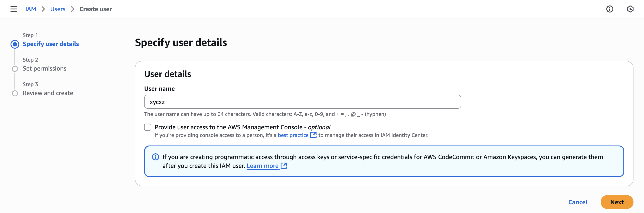Viewport: 644px width, 213px height.
Task: Click the hexagon icon in top-right corner
Action: [x=630, y=9]
